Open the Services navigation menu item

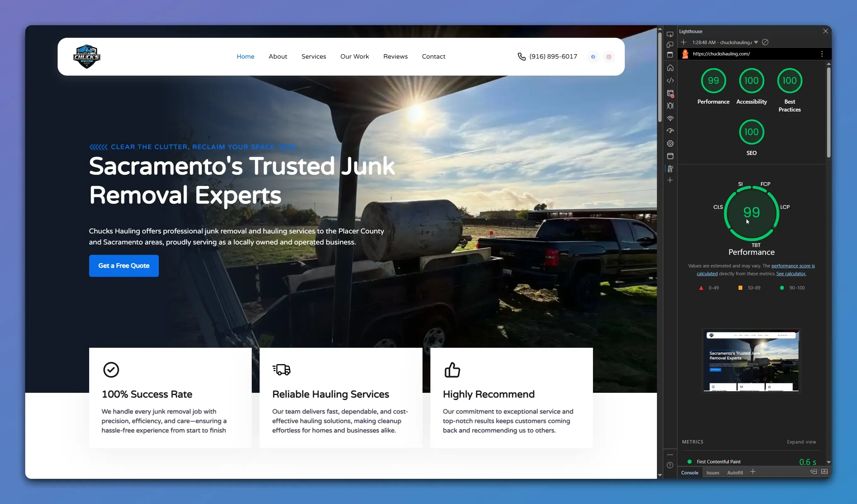click(x=313, y=56)
